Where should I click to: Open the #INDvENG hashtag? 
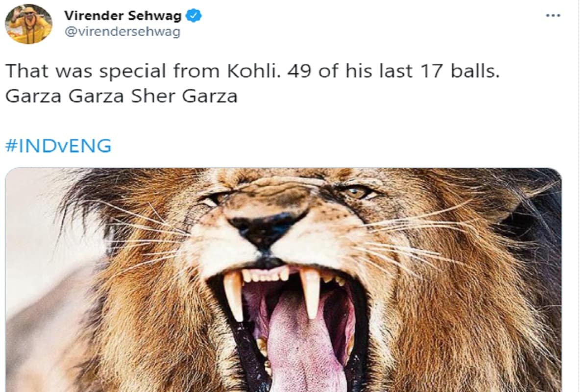pos(58,146)
